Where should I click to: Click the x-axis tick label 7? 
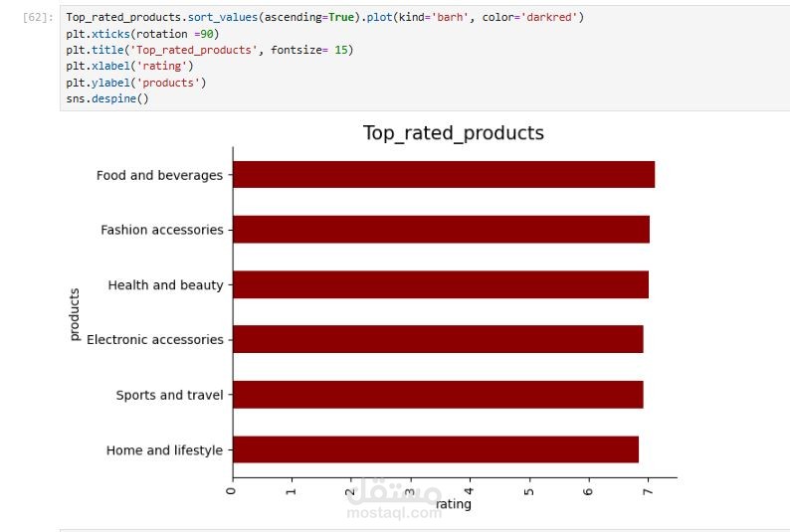[648, 490]
